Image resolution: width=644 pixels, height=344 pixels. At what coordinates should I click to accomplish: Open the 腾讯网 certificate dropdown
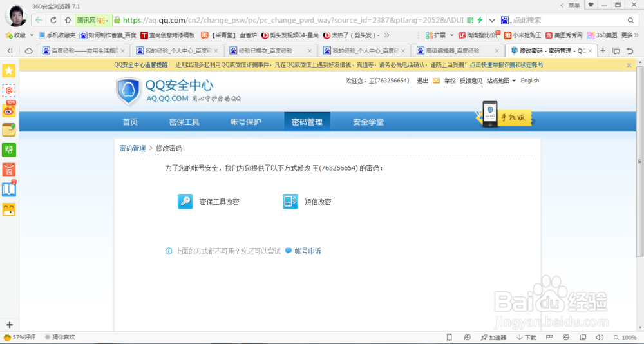point(93,20)
